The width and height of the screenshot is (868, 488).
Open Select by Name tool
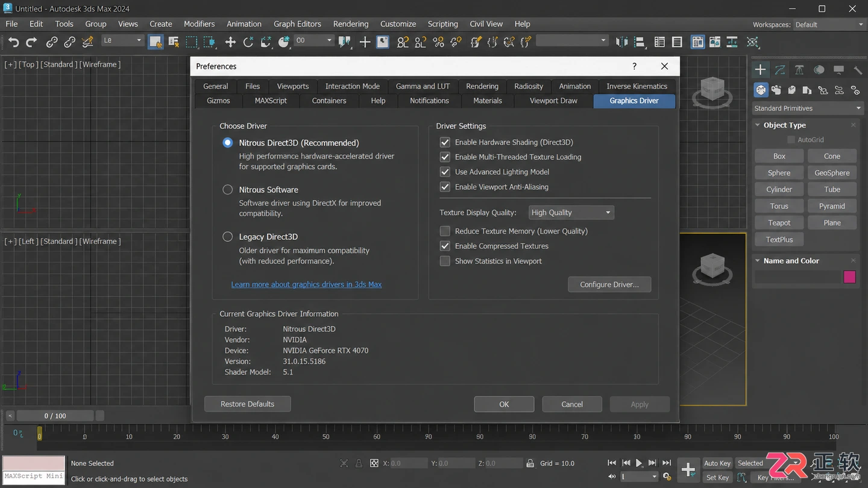point(174,42)
